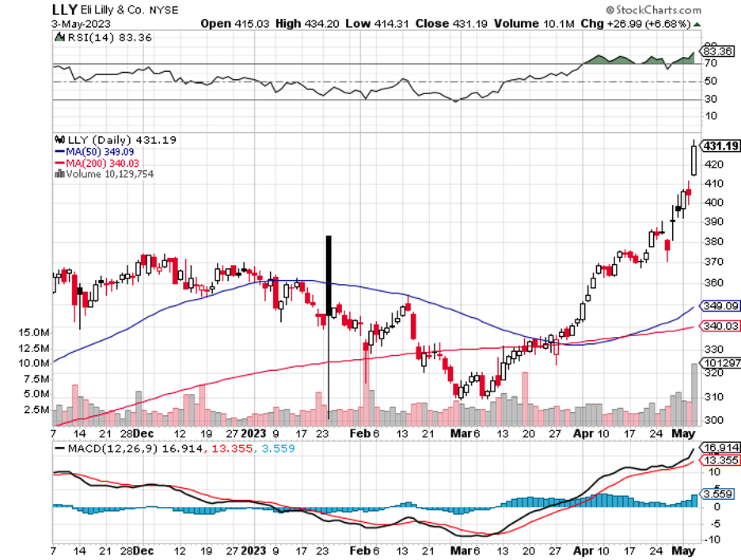Click the green RSI mountain icon
Image resolution: width=741 pixels, height=560 pixels.
[59, 37]
